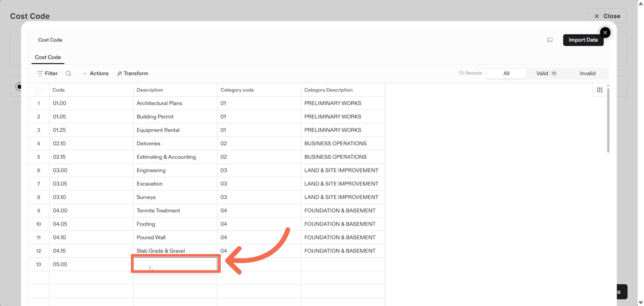644x306 pixels.
Task: Open column settings sliders icon
Action: coord(599,90)
